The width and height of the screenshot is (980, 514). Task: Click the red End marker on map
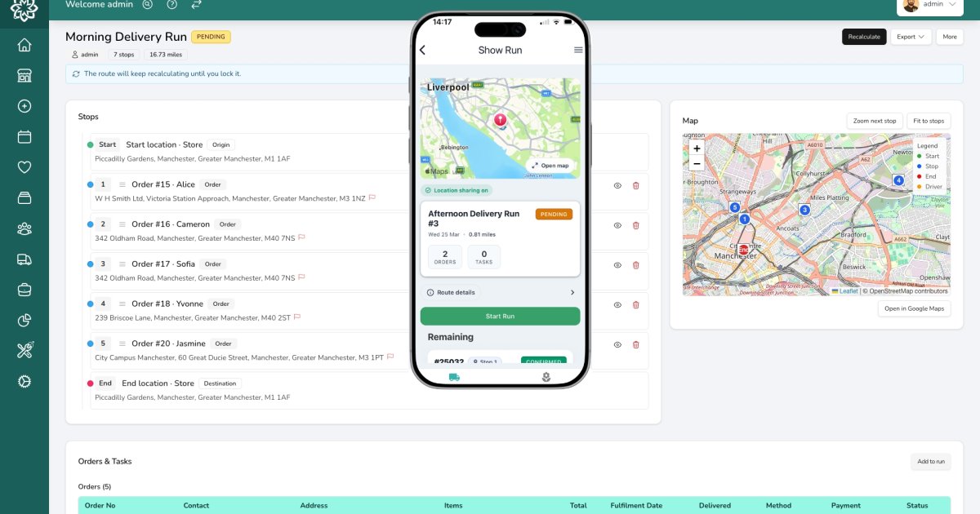[743, 250]
